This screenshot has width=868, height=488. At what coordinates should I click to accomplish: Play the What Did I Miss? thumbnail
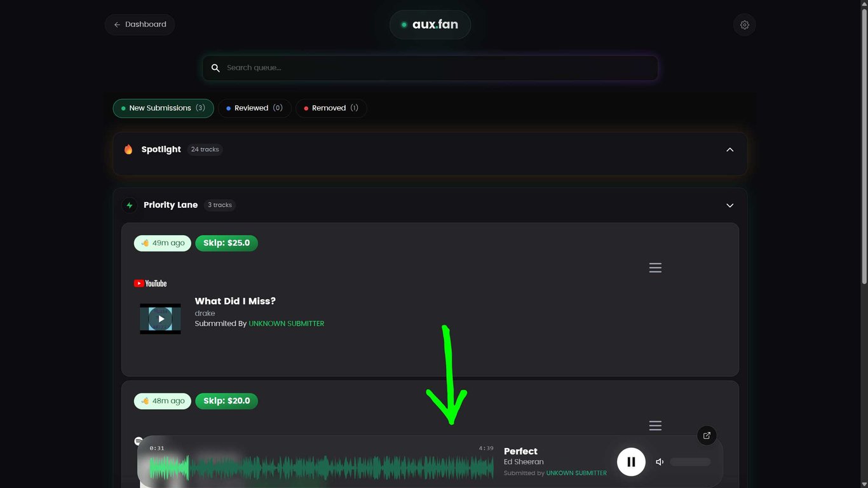click(161, 319)
